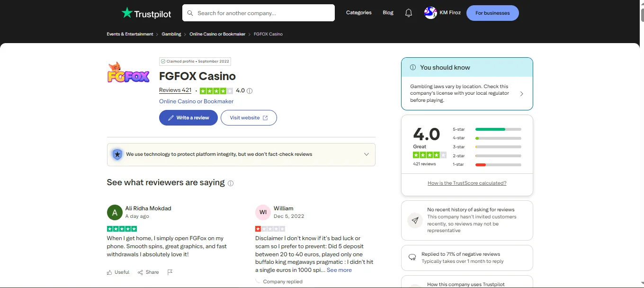Click reviewer name William
This screenshot has height=288, width=644.
(284, 208)
